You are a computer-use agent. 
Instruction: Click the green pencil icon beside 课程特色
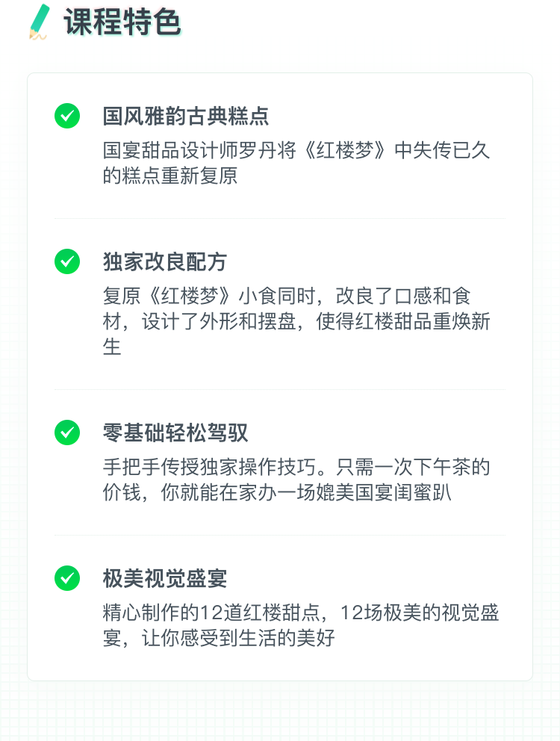(38, 22)
